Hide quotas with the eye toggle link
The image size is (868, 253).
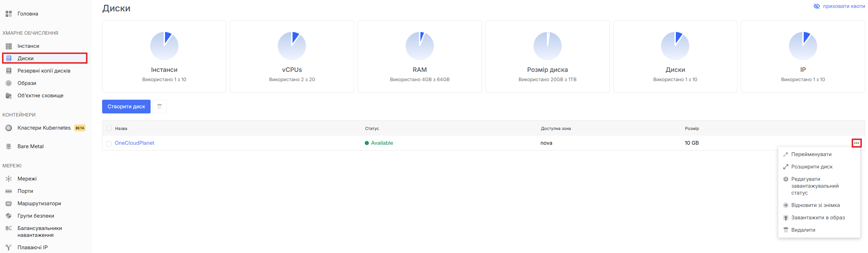[x=839, y=6]
